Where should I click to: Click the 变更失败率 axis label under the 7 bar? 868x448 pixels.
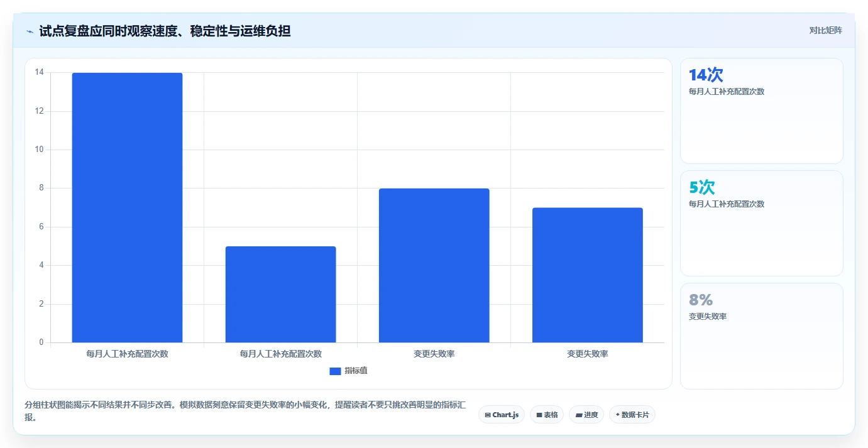[x=587, y=354]
